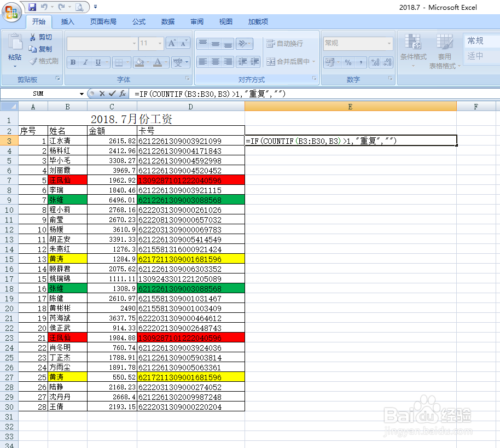This screenshot has width=500, height=448.
Task: Open print preview from quick access toolbar
Action: point(79,7)
